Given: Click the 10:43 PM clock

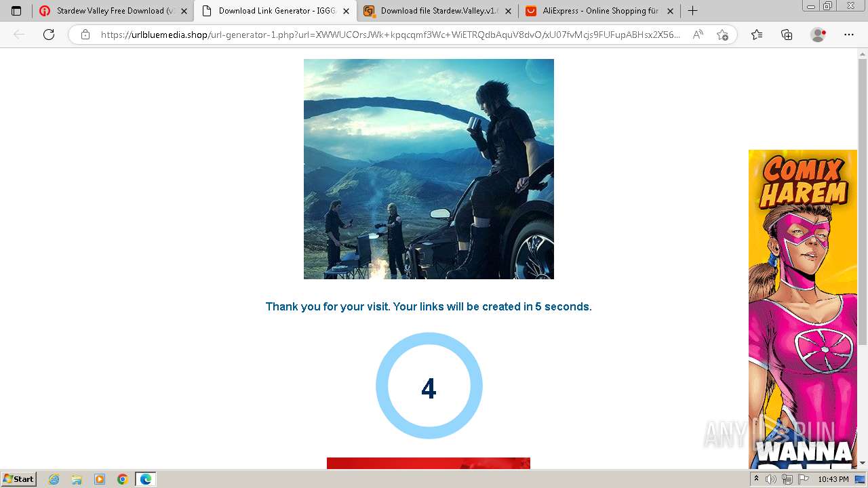Looking at the screenshot, I should point(833,479).
